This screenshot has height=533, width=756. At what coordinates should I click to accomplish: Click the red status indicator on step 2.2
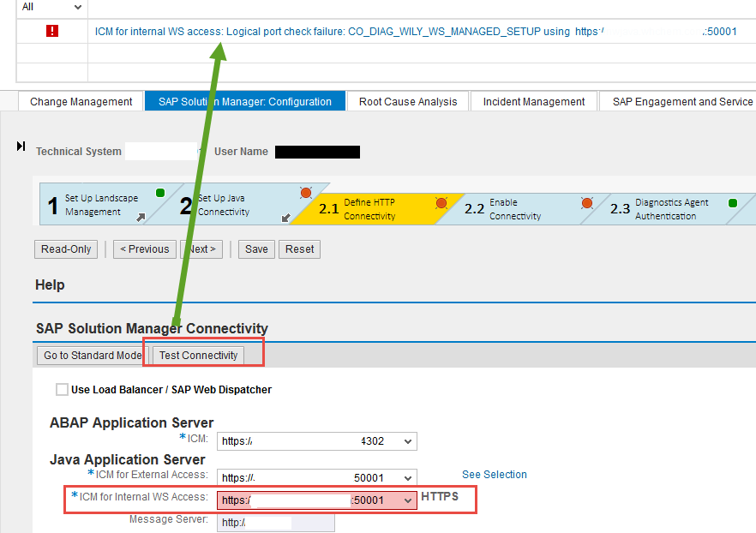(x=587, y=203)
